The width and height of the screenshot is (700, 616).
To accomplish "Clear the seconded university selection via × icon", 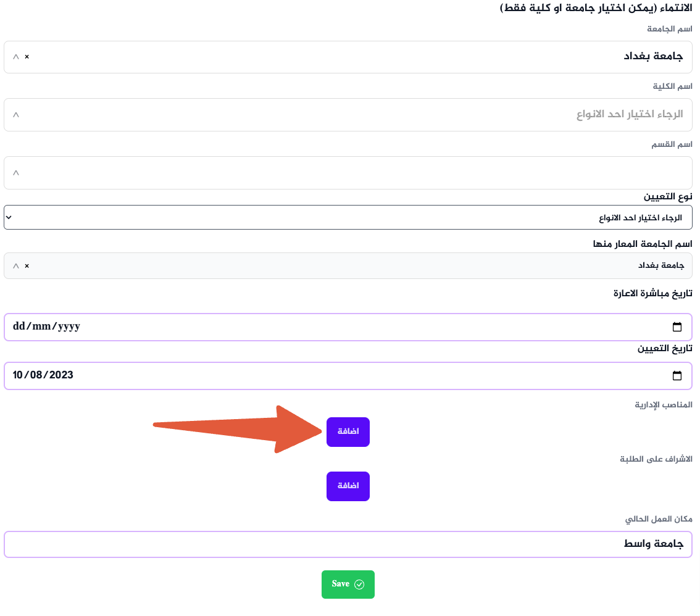I will (x=25, y=266).
